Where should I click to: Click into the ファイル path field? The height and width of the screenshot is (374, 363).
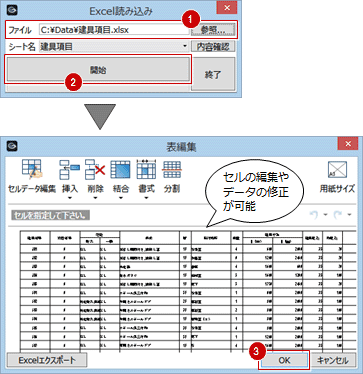pyautogui.click(x=114, y=30)
